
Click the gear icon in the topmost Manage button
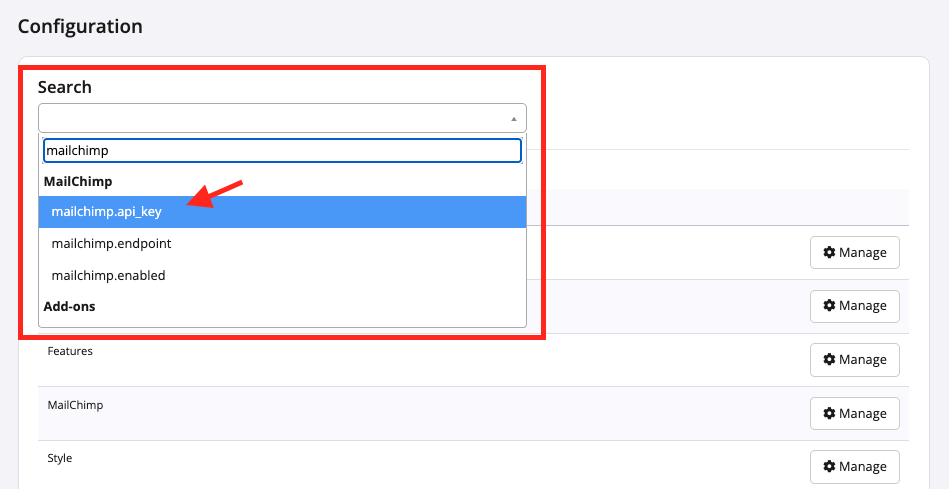point(829,253)
